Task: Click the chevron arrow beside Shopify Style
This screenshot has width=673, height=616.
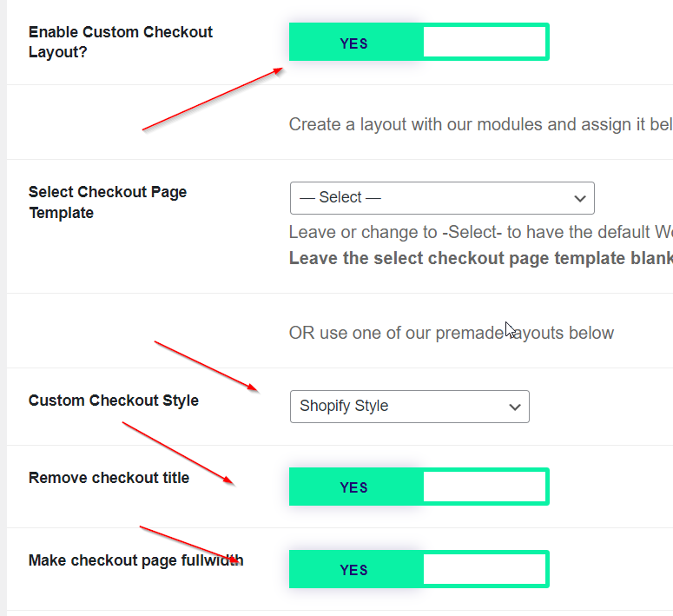Action: coord(515,407)
